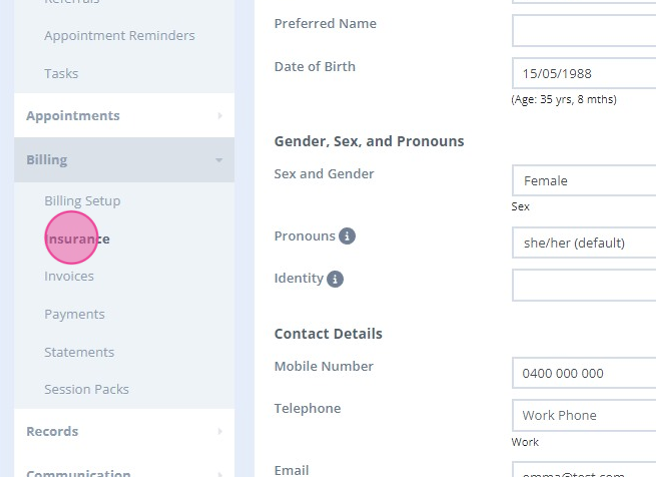Expand the Communication sidebar section
This screenshot has width=656, height=477.
pos(124,472)
